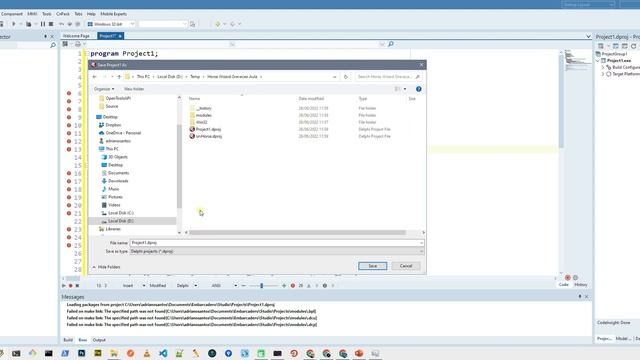640x360 pixels.
Task: Click New folder in Save dialog
Action: 134,89
